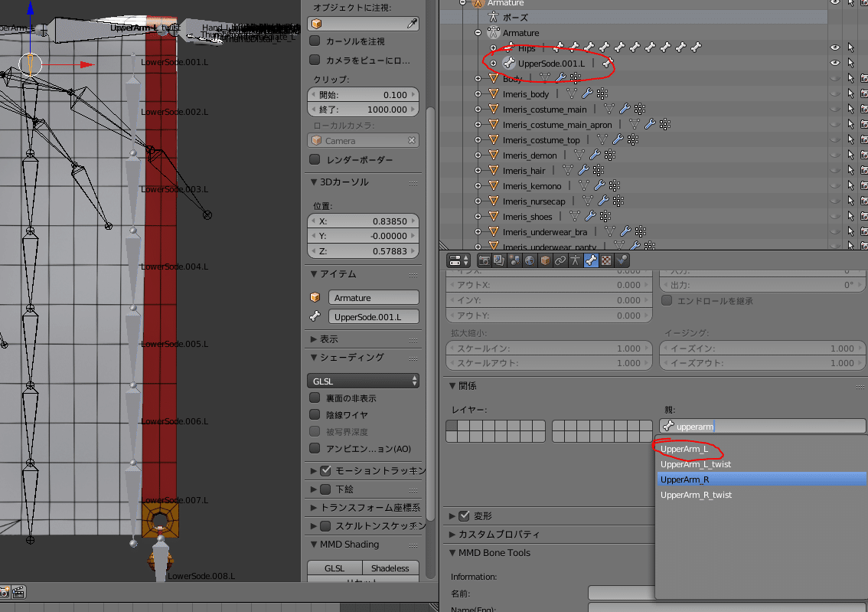Click the UpperSode.001.L bone name field
Image resolution: width=868 pixels, height=612 pixels.
[x=374, y=317]
